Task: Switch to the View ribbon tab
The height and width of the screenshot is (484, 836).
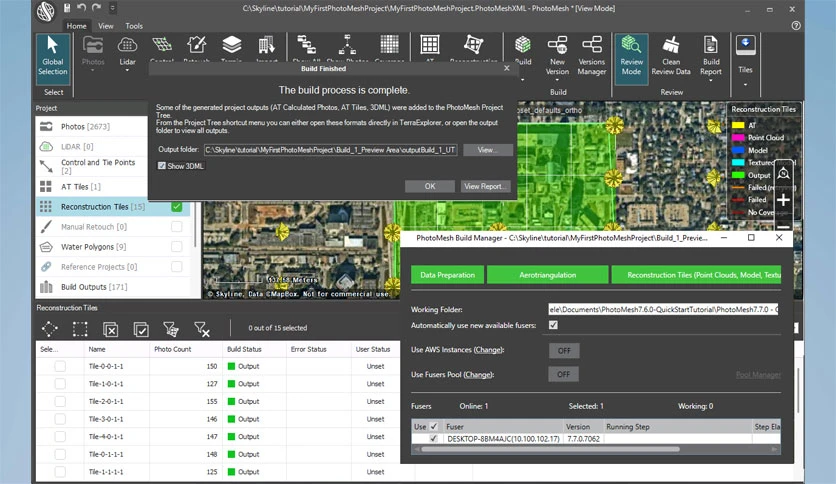Action: coord(106,26)
